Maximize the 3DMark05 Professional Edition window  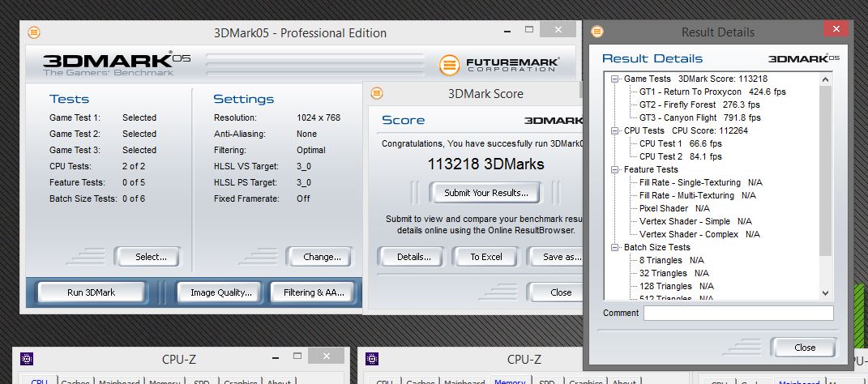point(529,29)
